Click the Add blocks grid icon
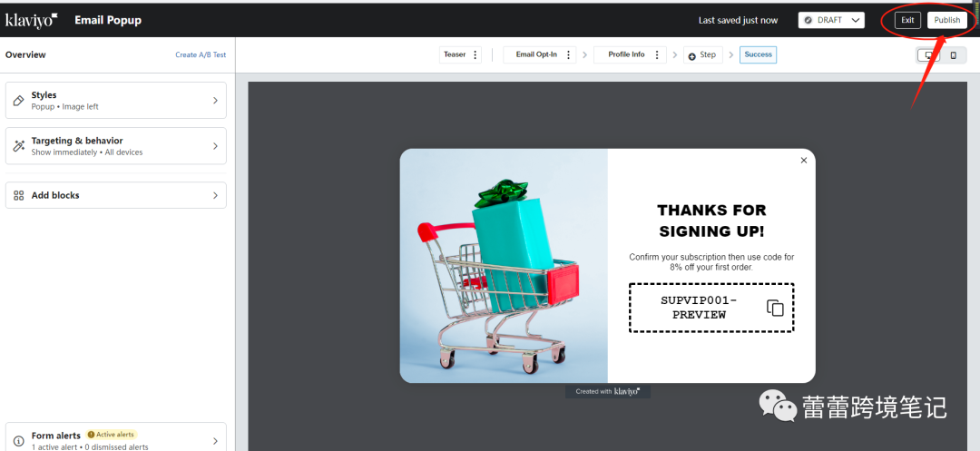The width and height of the screenshot is (980, 451). point(19,195)
